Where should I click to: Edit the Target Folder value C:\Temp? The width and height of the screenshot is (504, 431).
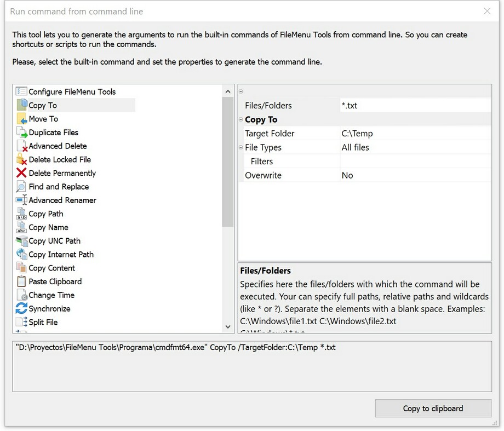pyautogui.click(x=415, y=134)
